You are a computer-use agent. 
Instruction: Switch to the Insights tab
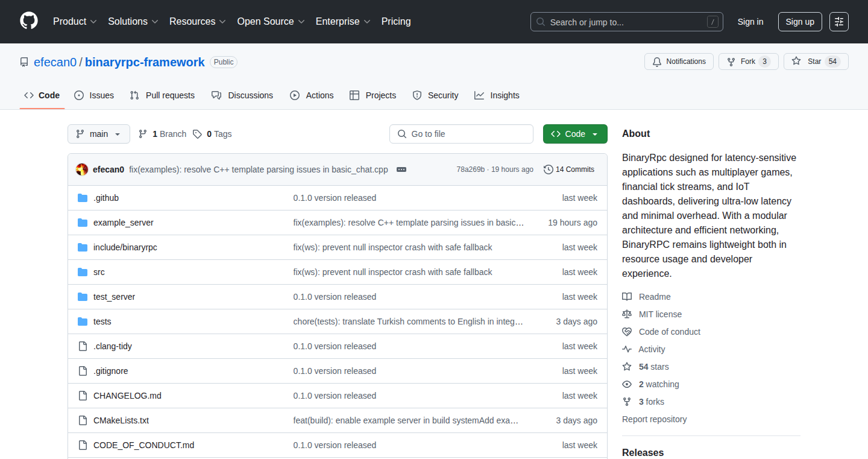pyautogui.click(x=497, y=95)
